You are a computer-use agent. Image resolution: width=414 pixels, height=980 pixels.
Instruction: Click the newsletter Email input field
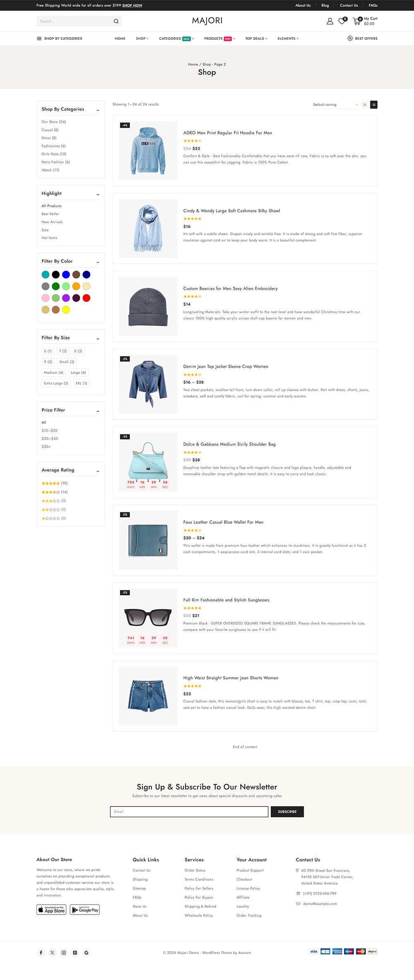coord(189,811)
